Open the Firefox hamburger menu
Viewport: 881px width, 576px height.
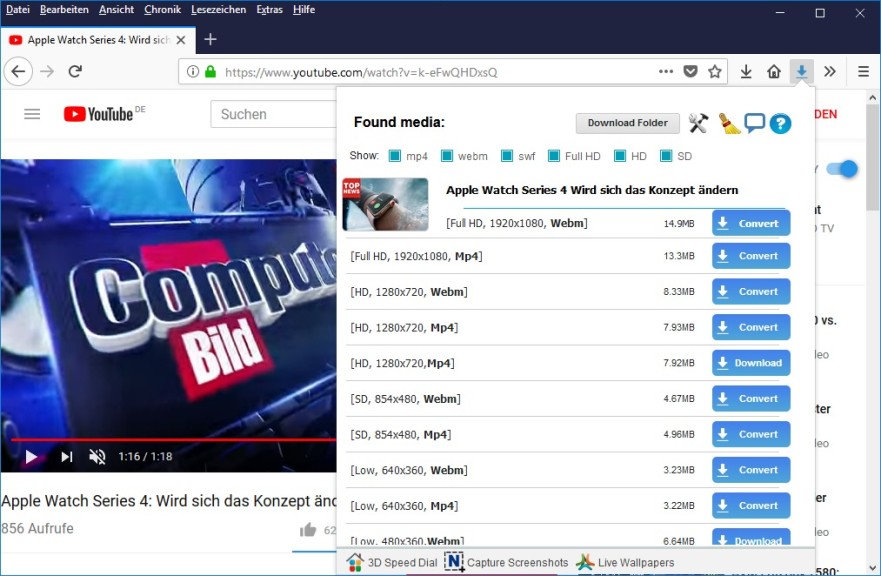pos(862,71)
